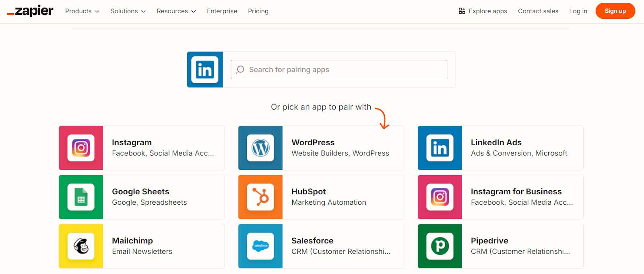Image resolution: width=644 pixels, height=274 pixels.
Task: Click the Explore apps grid icon
Action: [x=462, y=11]
